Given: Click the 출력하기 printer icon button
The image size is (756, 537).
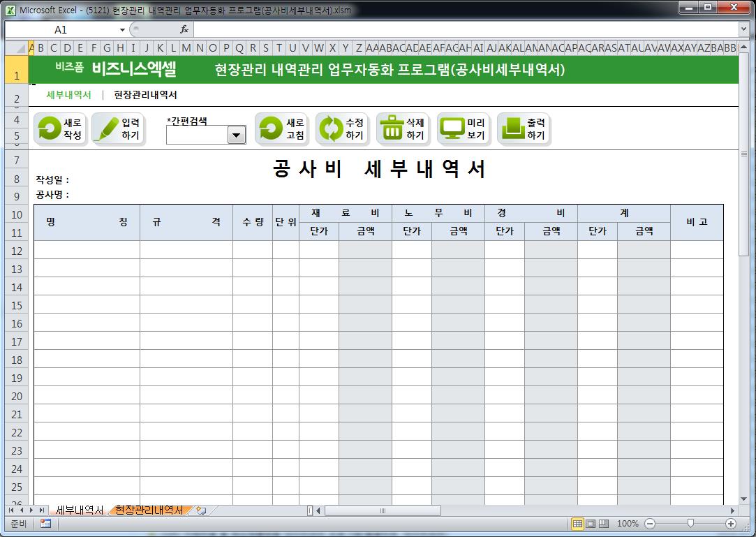Looking at the screenshot, I should point(524,129).
